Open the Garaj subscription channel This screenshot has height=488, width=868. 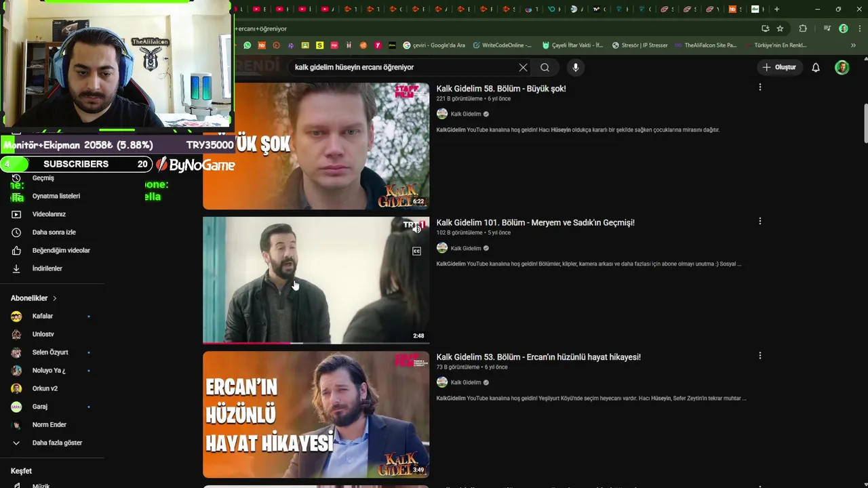(x=39, y=407)
